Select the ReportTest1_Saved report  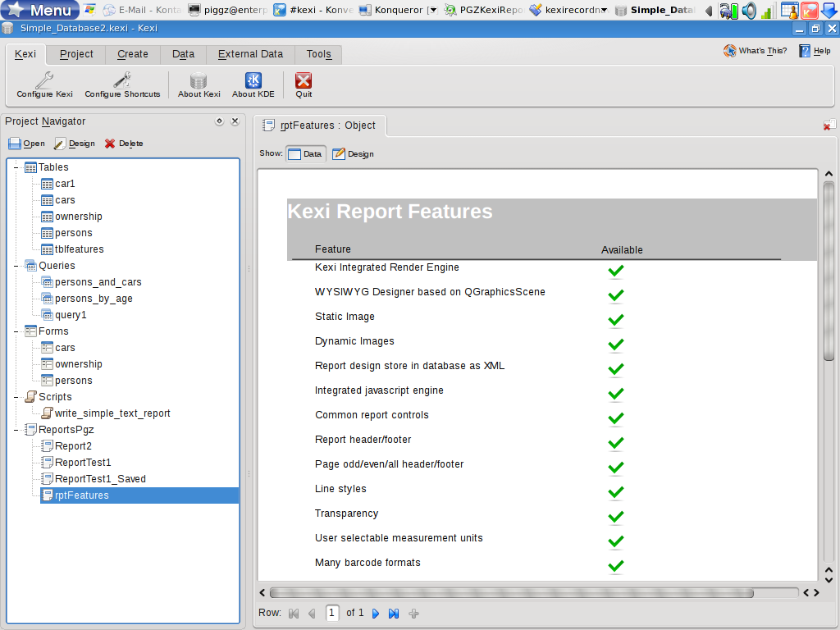94,479
